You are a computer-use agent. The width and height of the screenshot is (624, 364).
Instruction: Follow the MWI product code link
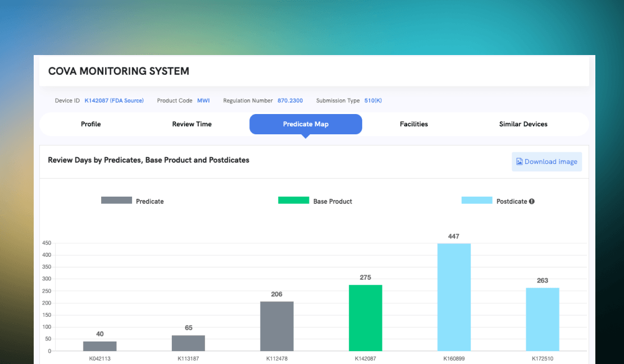[x=203, y=101]
